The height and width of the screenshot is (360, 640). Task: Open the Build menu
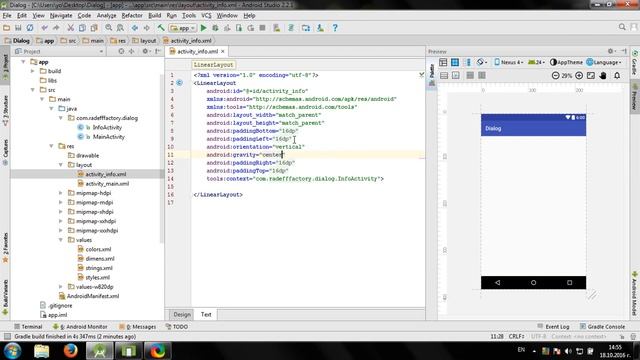[x=154, y=16]
